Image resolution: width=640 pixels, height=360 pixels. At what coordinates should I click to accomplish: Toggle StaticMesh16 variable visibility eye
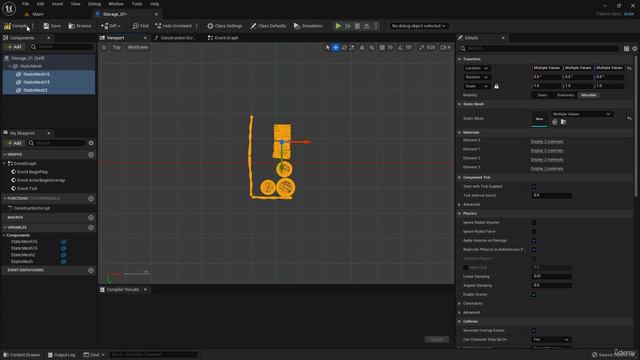(64, 242)
